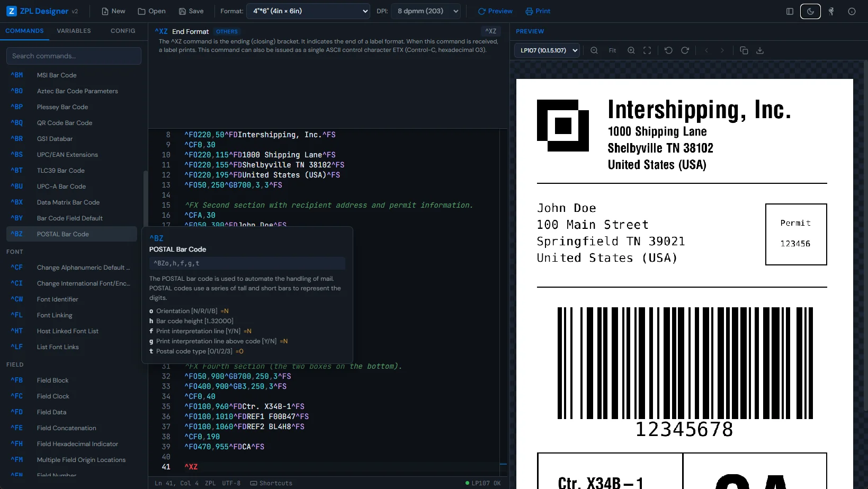Click the Search commands field
The image size is (868, 489).
click(x=74, y=56)
